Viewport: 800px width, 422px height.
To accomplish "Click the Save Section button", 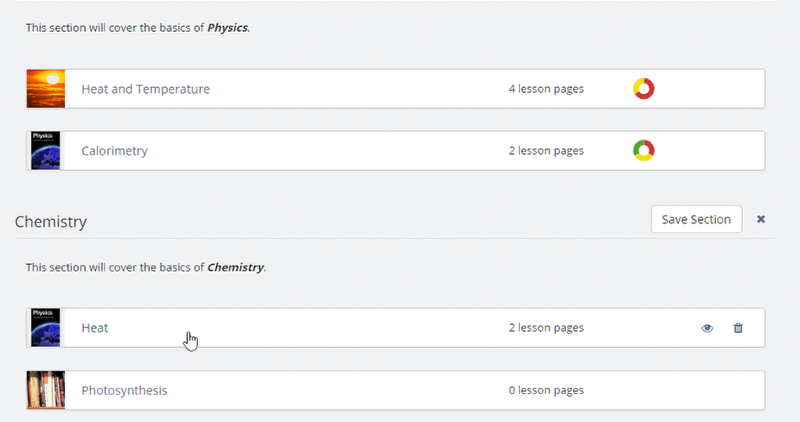I will coord(696,219).
